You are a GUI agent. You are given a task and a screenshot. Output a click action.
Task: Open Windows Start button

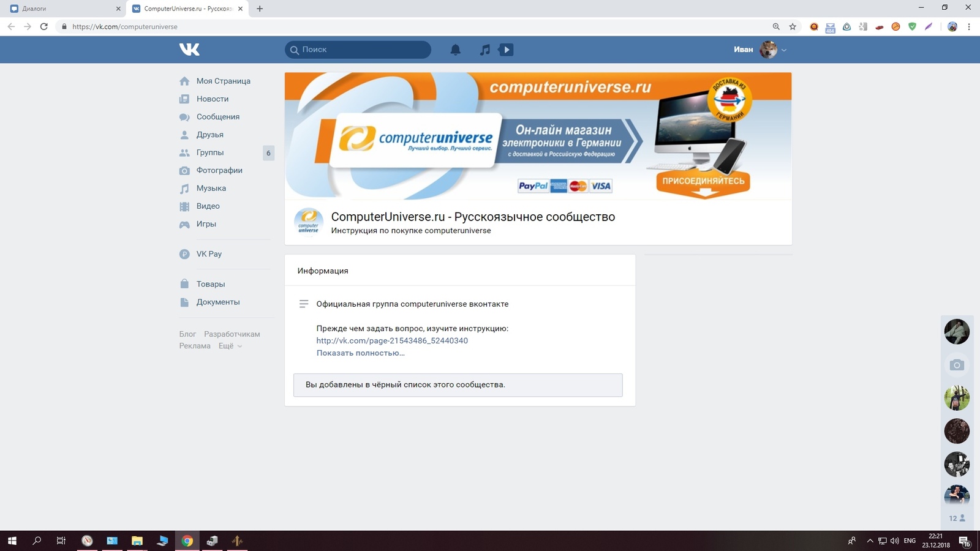[x=12, y=541]
